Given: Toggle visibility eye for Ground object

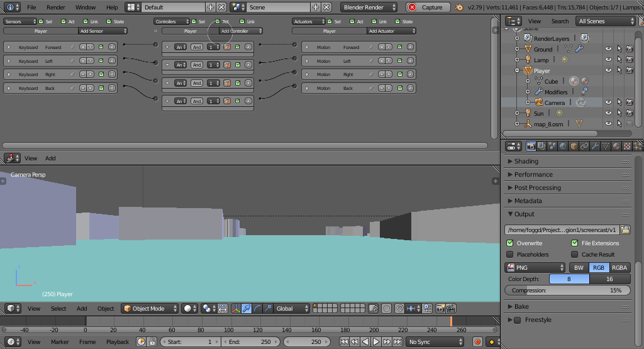Looking at the screenshot, I should click(608, 49).
